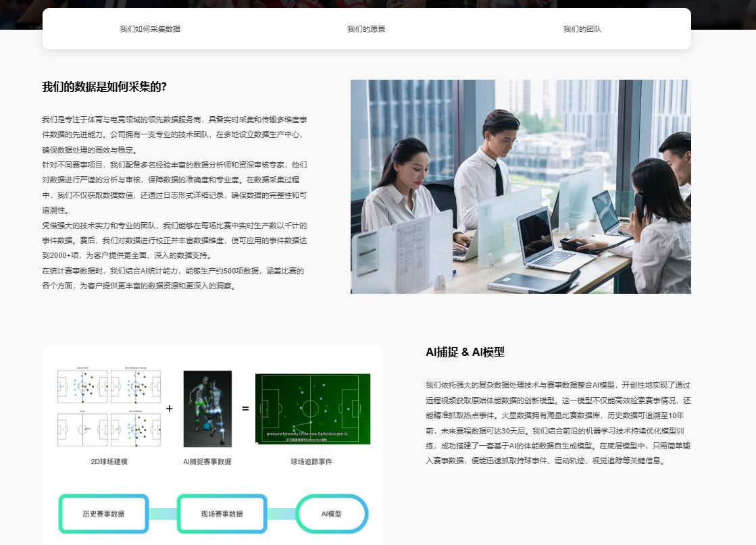This screenshot has height=545, width=756.
Task: Select the 我们的团队 menu item
Action: (582, 29)
